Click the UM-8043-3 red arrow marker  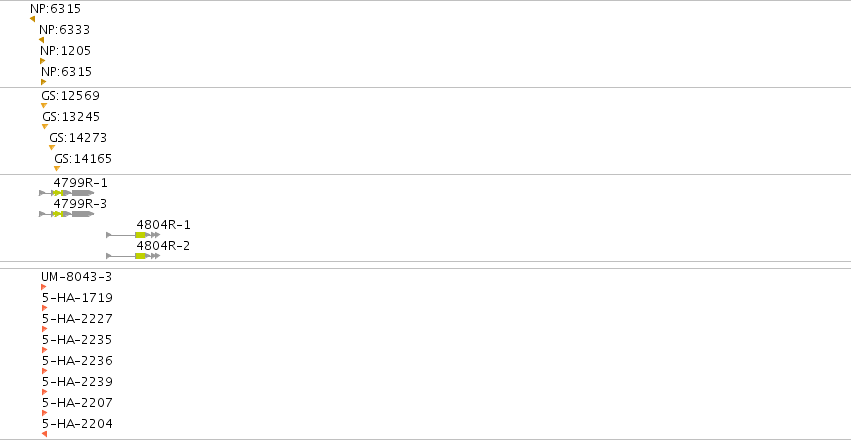click(43, 287)
